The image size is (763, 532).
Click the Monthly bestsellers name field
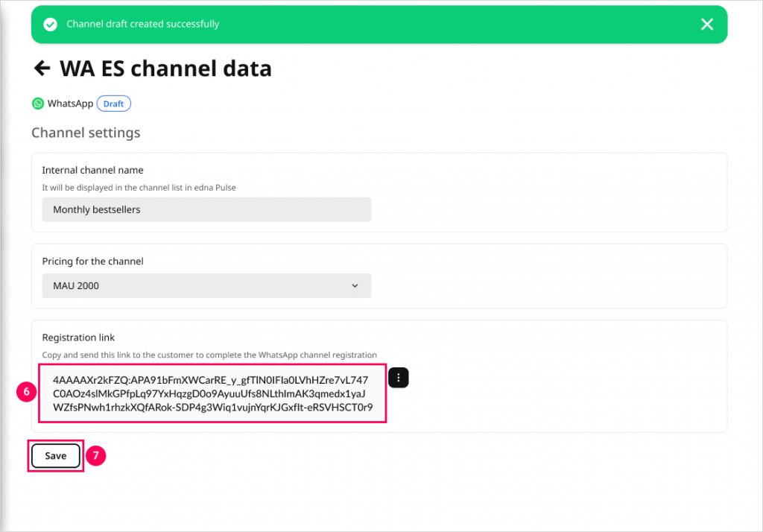tap(206, 209)
